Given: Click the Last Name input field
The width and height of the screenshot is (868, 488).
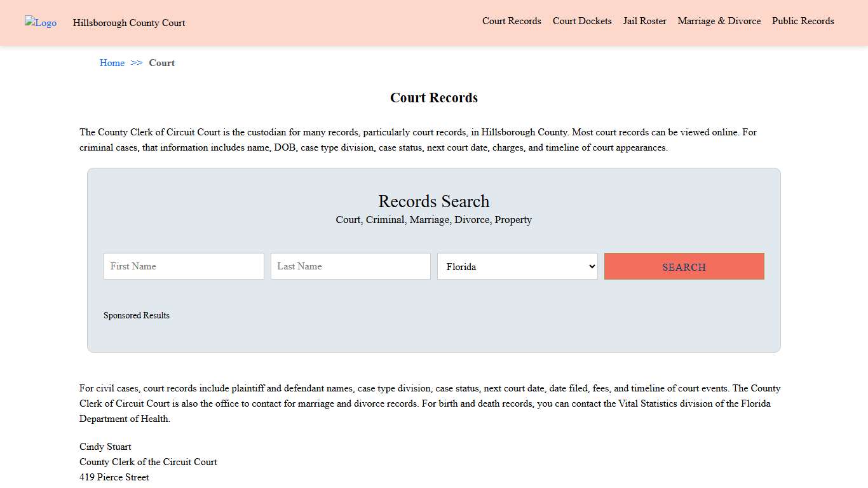Looking at the screenshot, I should tap(350, 266).
